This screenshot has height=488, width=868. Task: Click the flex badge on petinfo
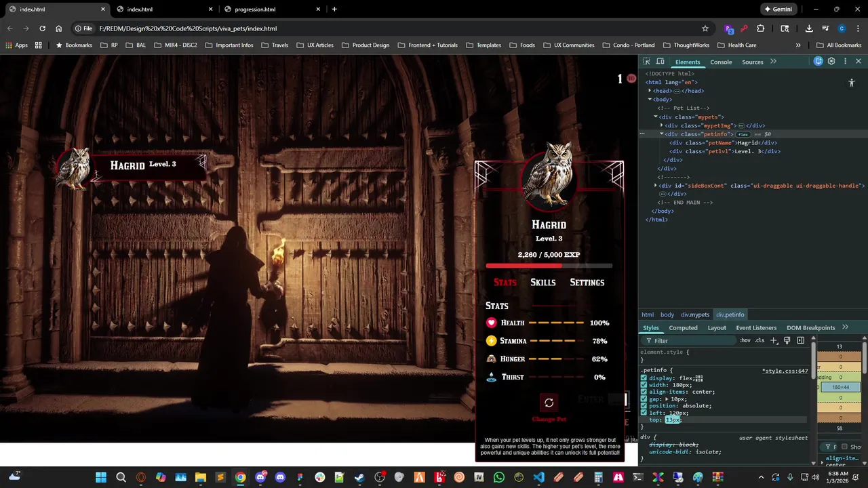click(x=743, y=134)
